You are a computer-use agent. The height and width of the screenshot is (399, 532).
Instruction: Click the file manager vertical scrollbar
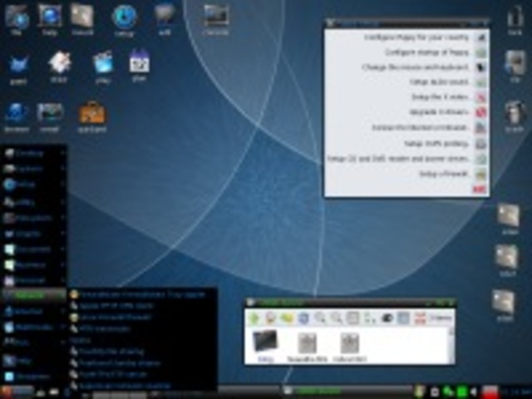(x=451, y=346)
